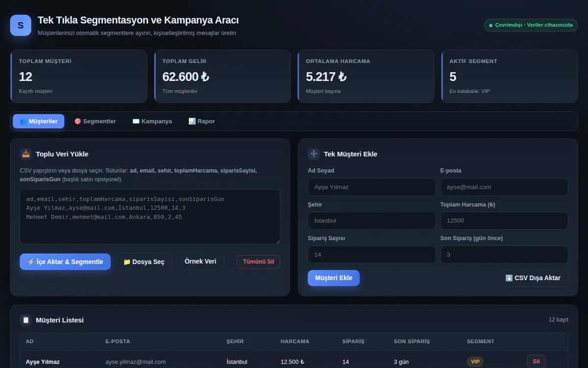This screenshot has width=588, height=368.
Task: Click the Toplu Veri Yükle inbox icon
Action: coord(25,154)
